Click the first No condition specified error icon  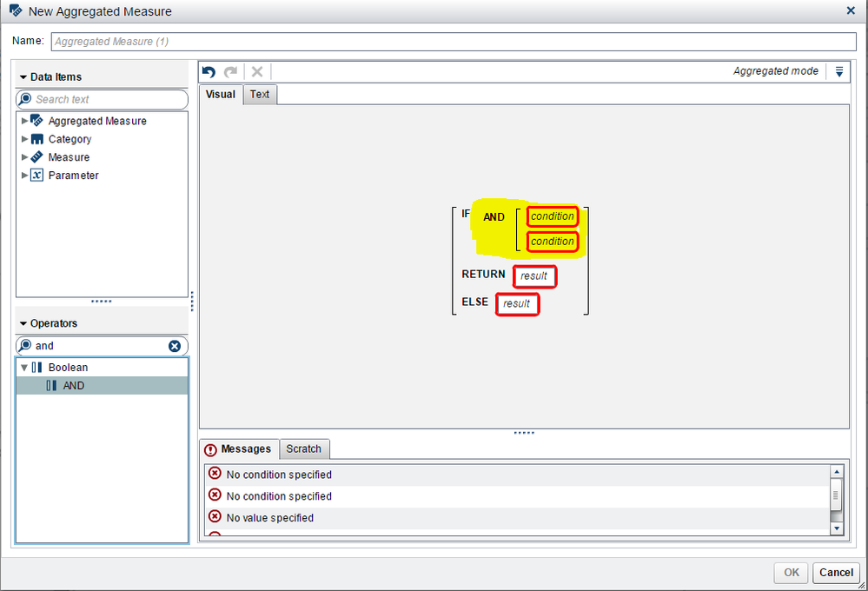215,474
